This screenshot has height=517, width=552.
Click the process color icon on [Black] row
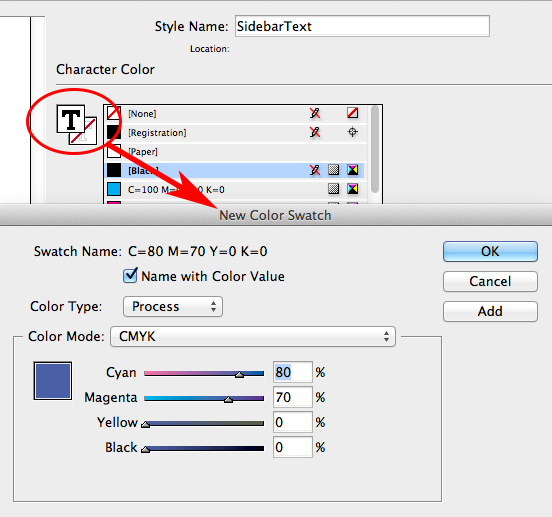click(333, 170)
